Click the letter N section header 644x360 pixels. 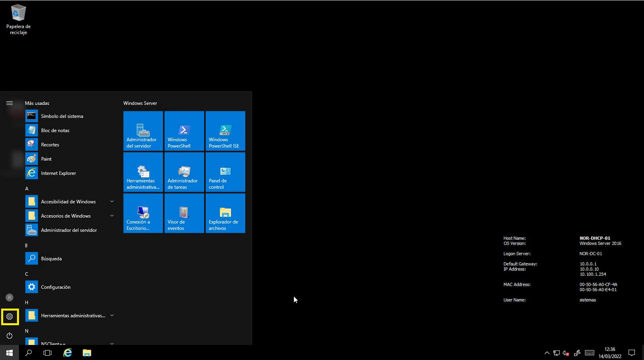click(27, 331)
